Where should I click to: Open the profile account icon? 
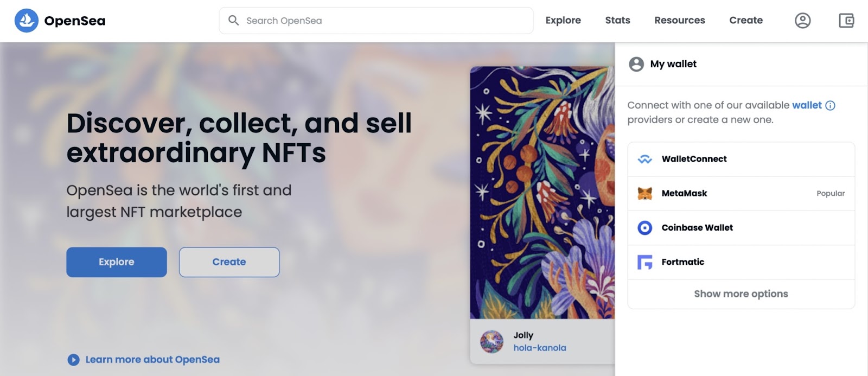coord(802,21)
